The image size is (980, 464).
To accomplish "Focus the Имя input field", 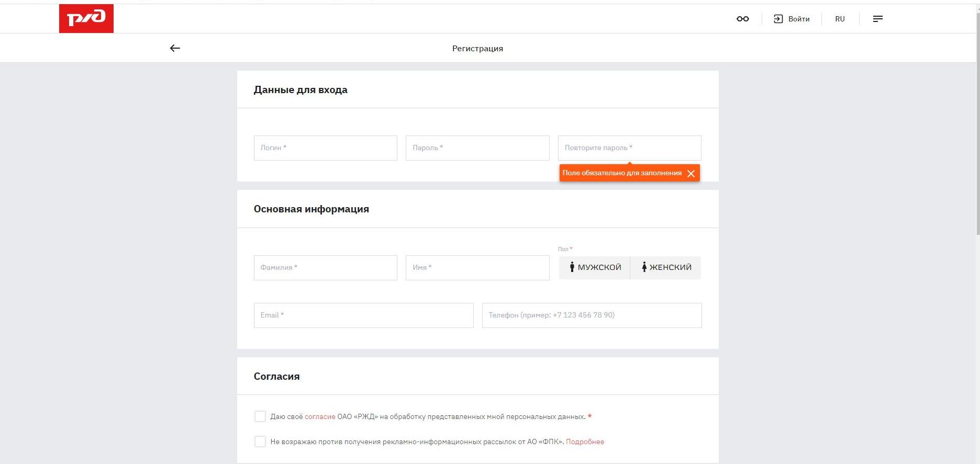I will (477, 268).
